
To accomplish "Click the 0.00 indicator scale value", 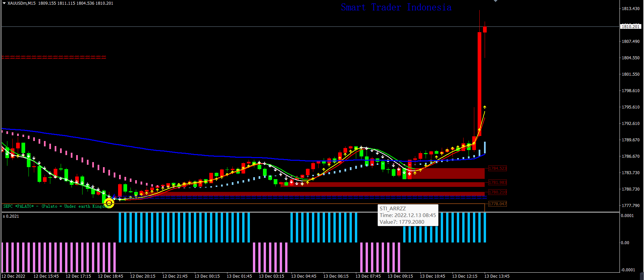I will click(625, 243).
